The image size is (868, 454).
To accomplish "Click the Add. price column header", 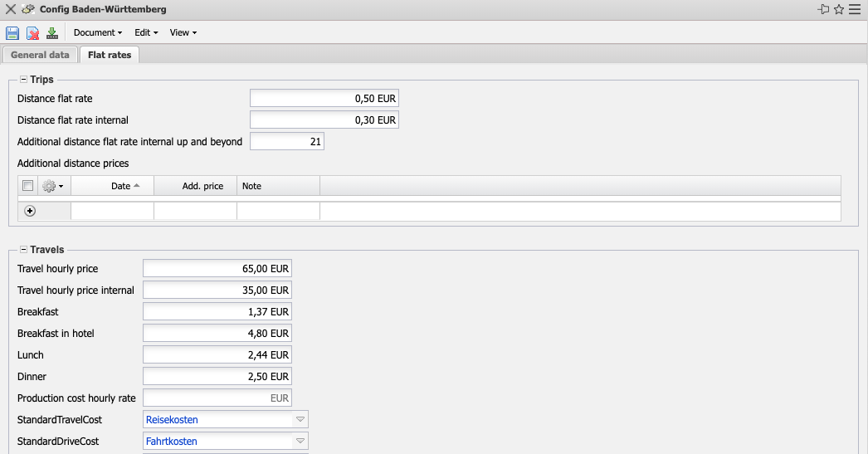I will coord(202,186).
